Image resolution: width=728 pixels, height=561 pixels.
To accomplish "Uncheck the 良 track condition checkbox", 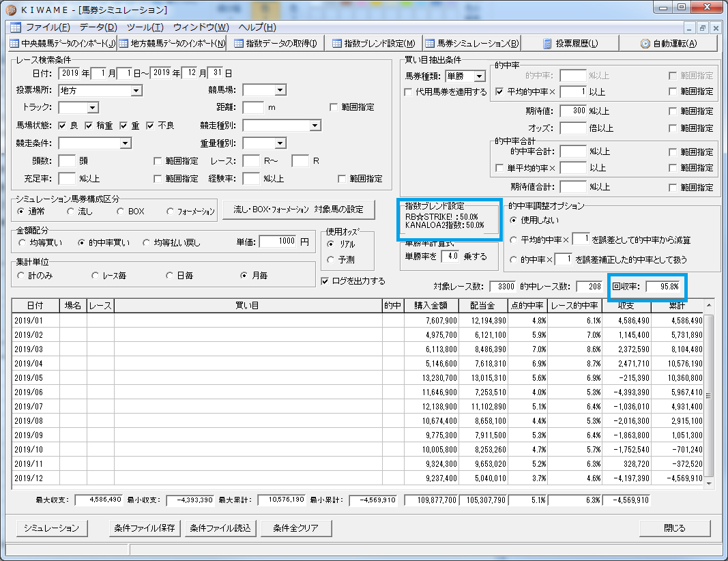I will pos(62,126).
